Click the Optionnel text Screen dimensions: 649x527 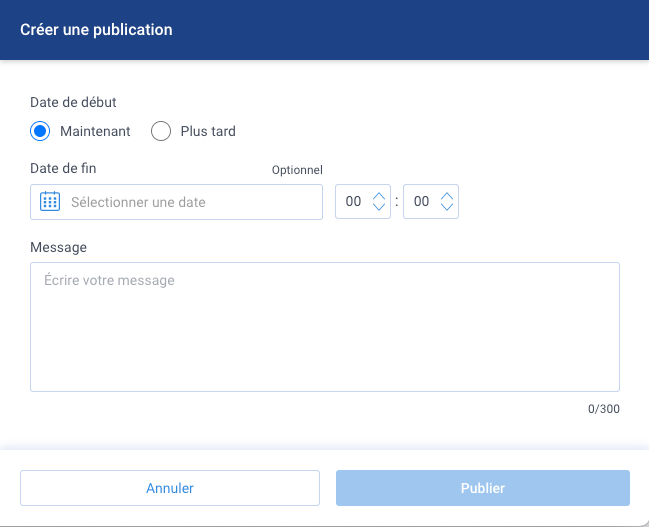[x=297, y=170]
